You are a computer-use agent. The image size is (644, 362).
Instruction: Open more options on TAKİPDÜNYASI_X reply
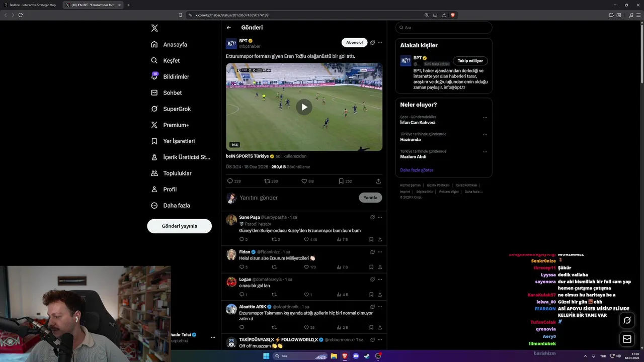click(x=380, y=339)
